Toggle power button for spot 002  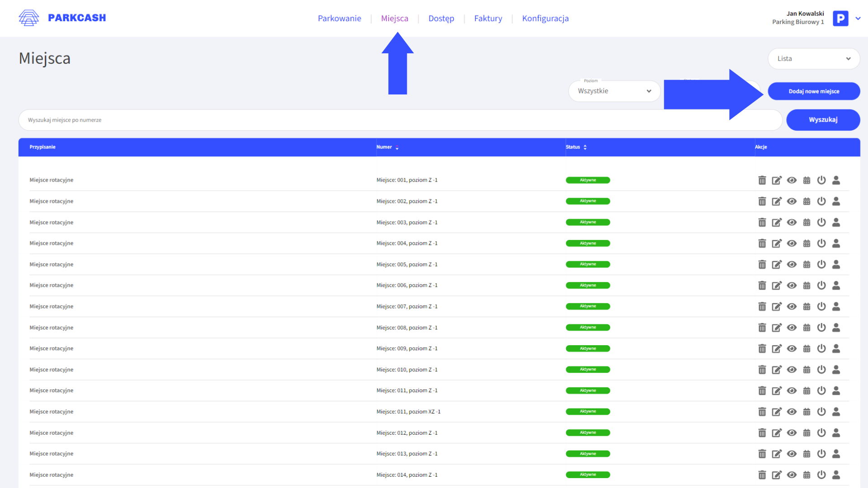[x=821, y=201]
